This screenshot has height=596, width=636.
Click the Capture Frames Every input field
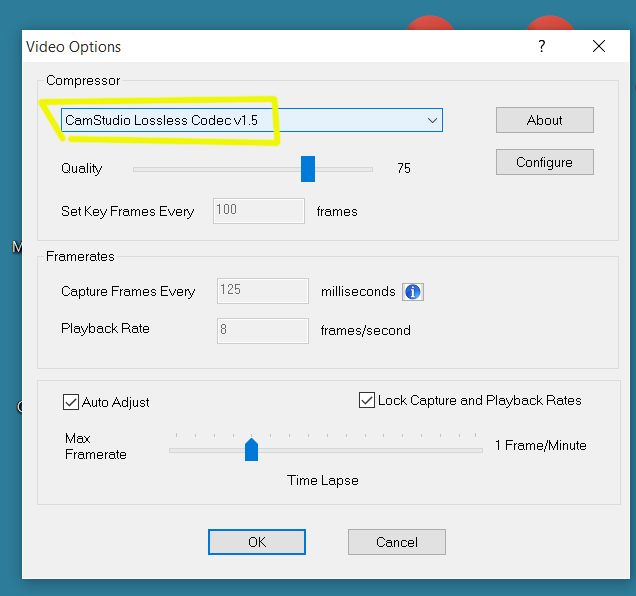[262, 291]
